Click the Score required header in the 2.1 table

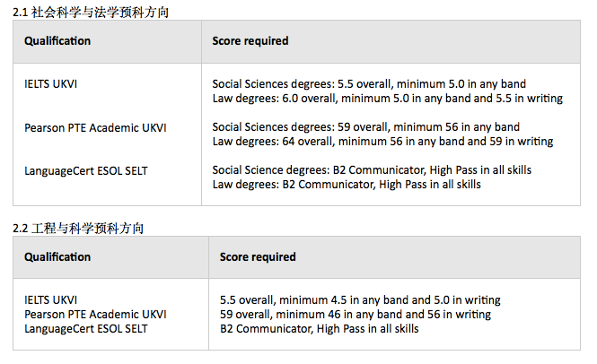pyautogui.click(x=250, y=41)
